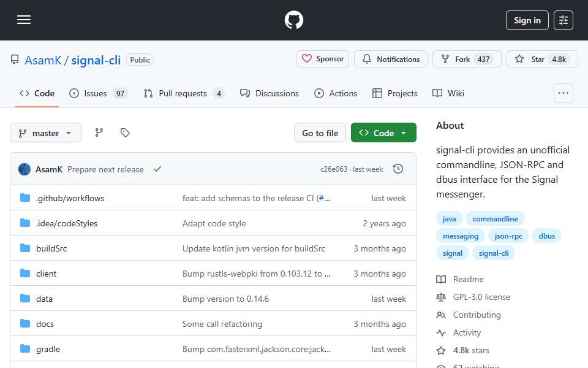Click the Activity pulse icon

[x=441, y=332]
